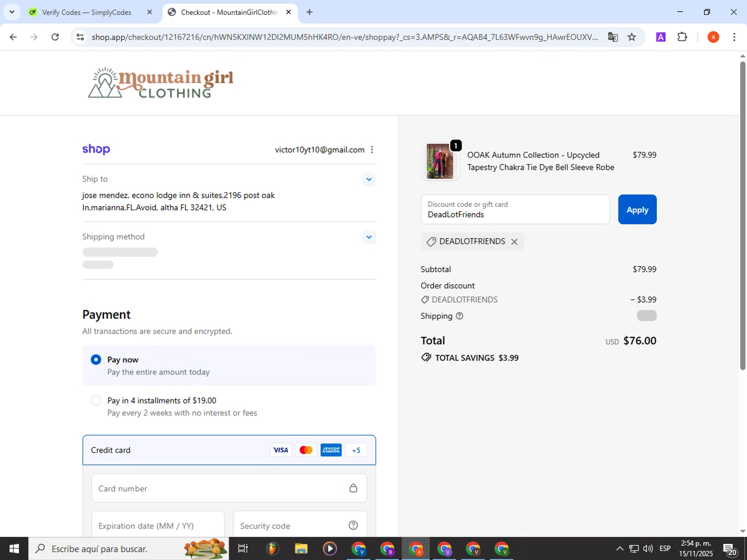Screen dimensions: 747x560
Task: Open the Chrome profile avatar
Action: tap(713, 37)
